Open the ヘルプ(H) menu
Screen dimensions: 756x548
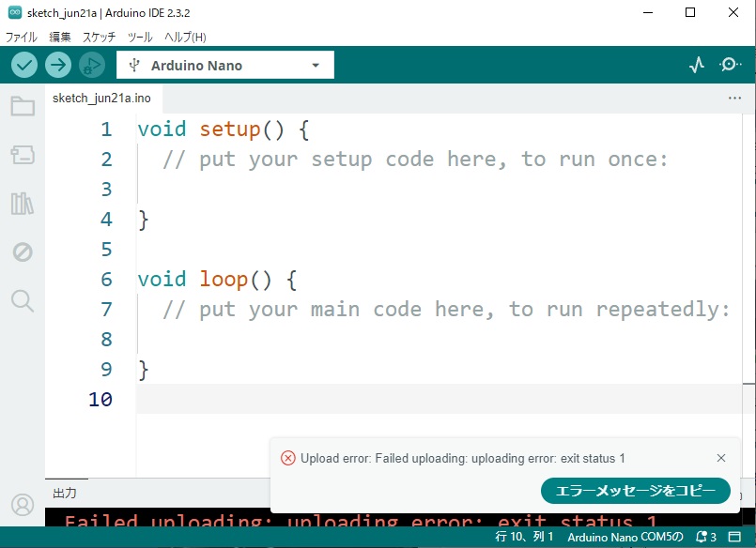(x=185, y=38)
